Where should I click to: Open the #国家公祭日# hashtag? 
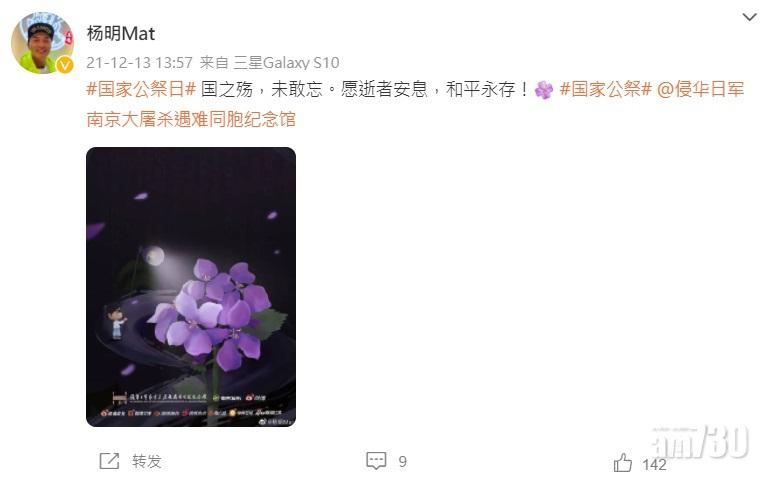click(141, 89)
